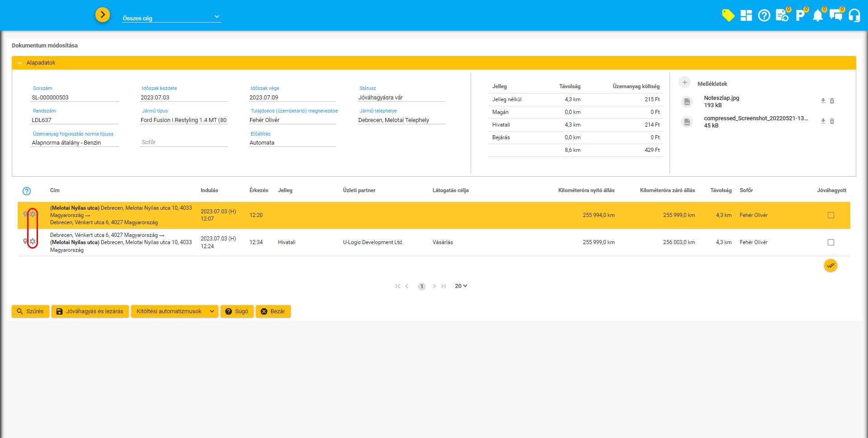Download the Noteszlap.jpg attachment

(823, 101)
